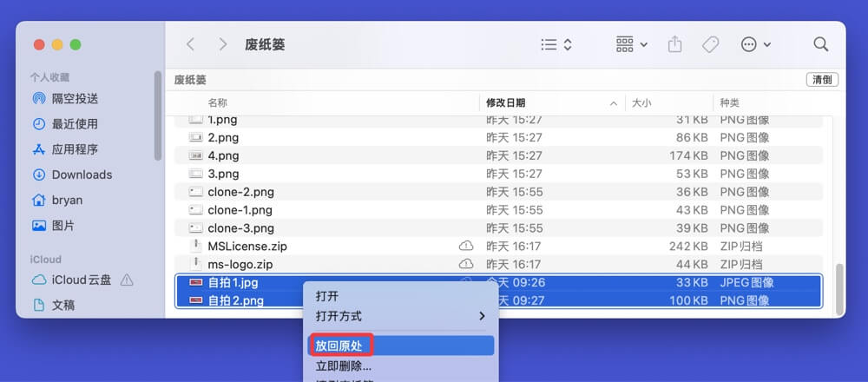868x382 pixels.
Task: Click the 174 KB size cell
Action: coord(688,155)
